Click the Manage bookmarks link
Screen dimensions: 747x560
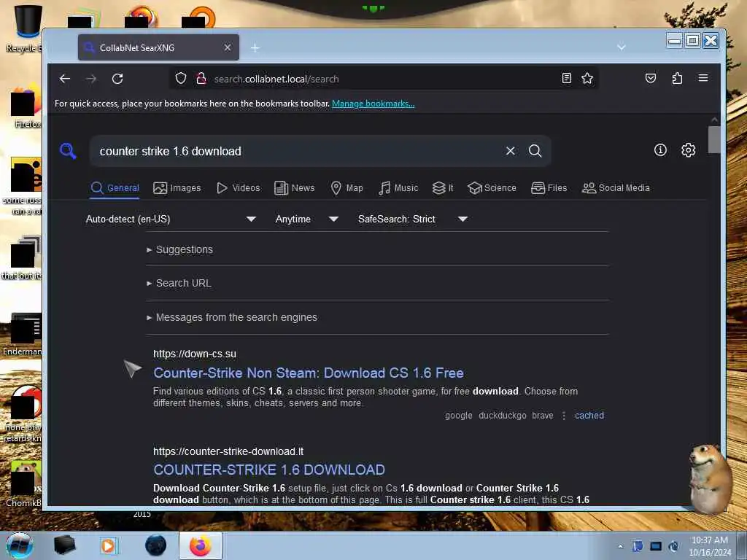pyautogui.click(x=373, y=104)
